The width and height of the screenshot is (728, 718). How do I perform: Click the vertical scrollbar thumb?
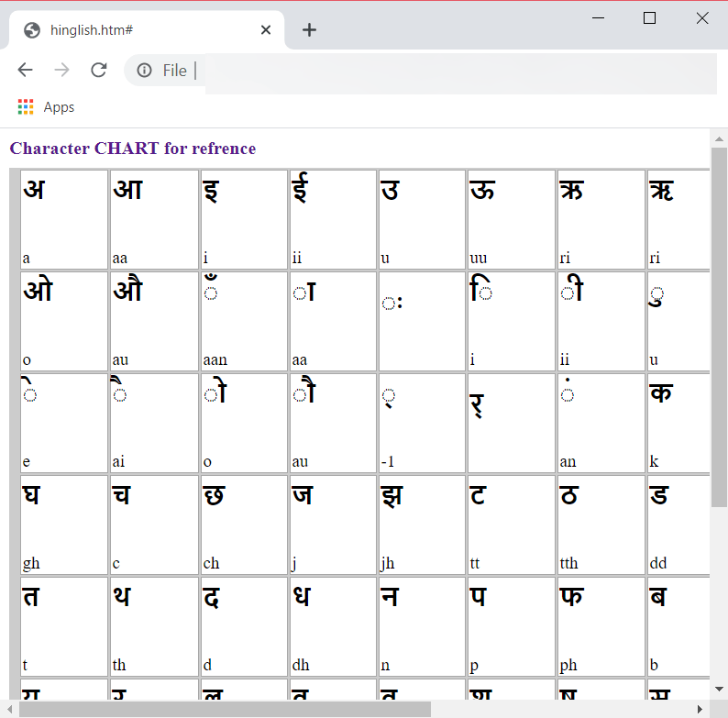(719, 327)
